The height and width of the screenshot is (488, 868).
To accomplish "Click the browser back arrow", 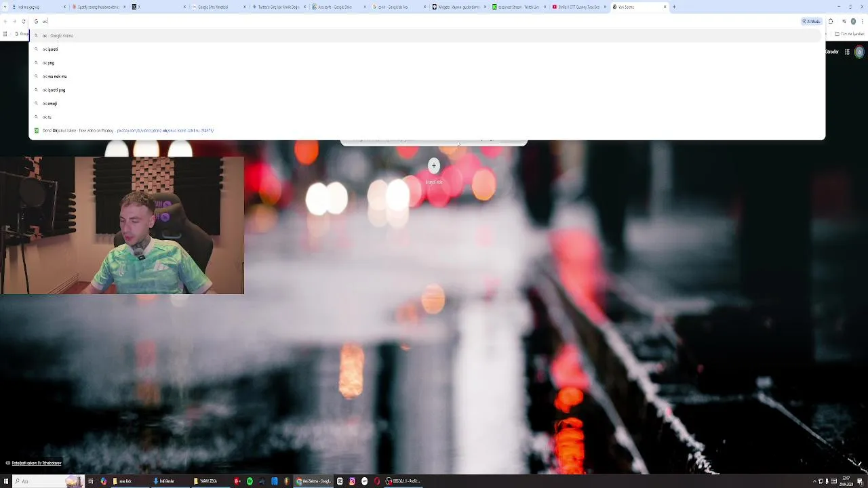I will click(5, 21).
